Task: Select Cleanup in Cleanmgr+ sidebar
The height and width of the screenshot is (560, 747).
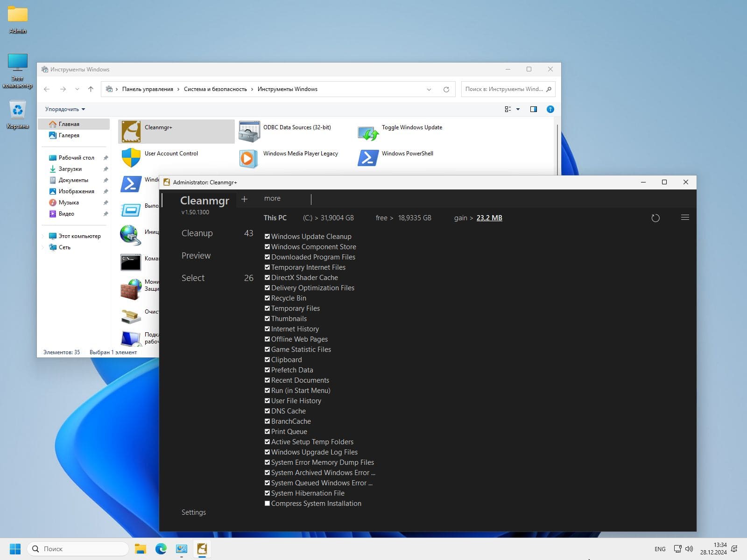Action: click(x=197, y=233)
